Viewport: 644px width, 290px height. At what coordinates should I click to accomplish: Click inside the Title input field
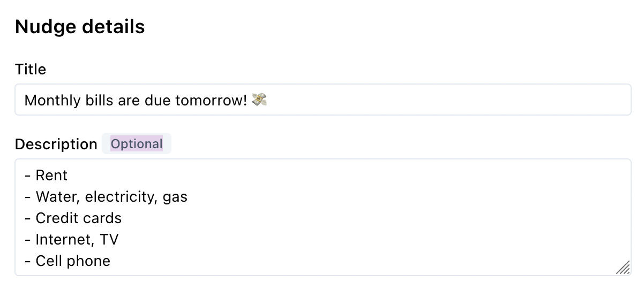tap(429, 100)
